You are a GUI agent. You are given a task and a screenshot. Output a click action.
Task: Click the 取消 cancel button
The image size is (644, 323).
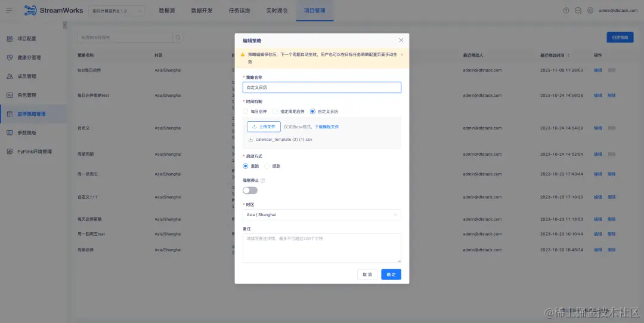367,275
